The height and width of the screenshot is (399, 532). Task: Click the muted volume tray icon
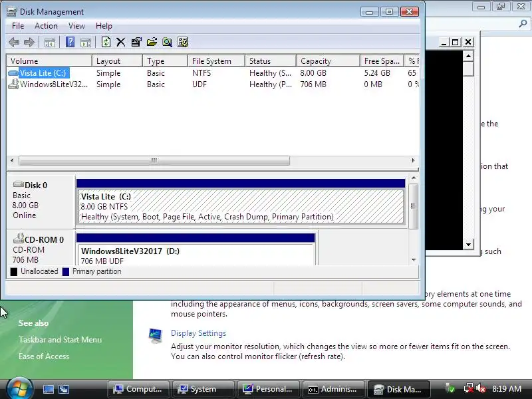[481, 388]
